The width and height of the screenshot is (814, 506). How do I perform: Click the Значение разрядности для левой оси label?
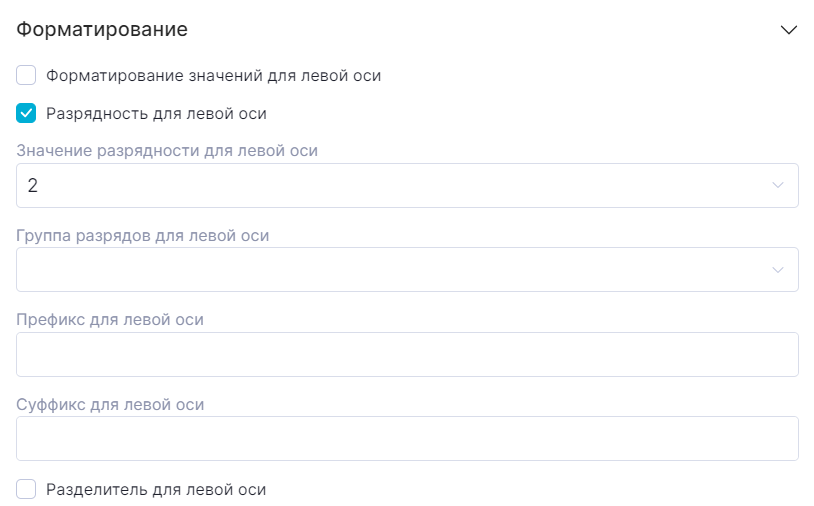pyautogui.click(x=167, y=151)
